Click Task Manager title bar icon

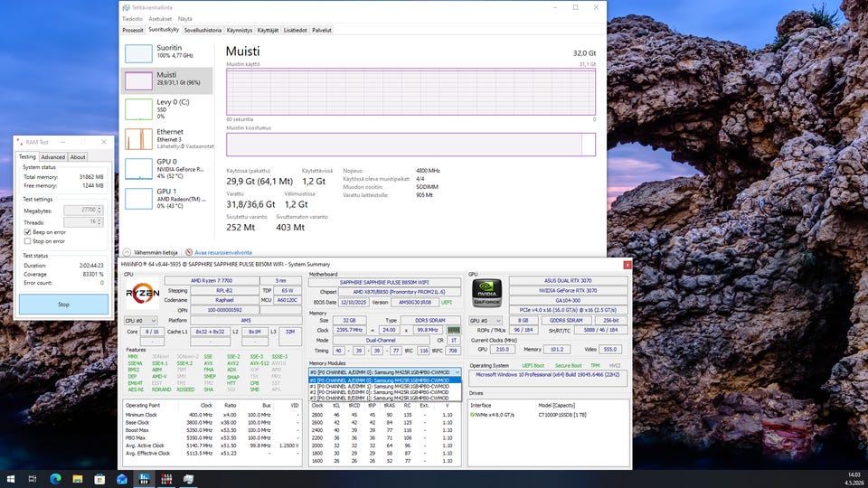(127, 8)
